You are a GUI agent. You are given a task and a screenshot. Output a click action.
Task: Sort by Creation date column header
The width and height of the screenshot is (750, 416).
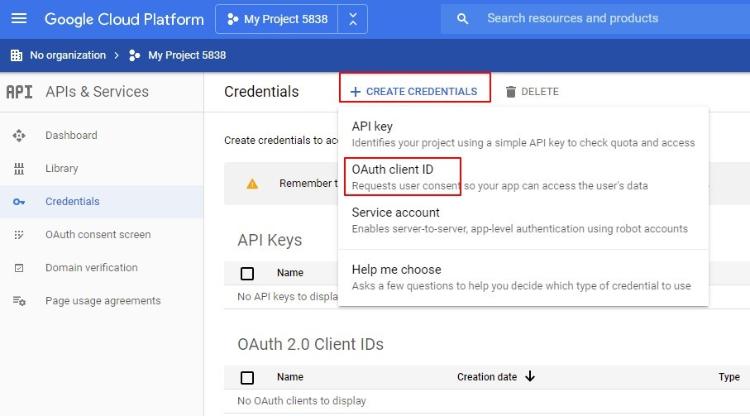coord(487,377)
